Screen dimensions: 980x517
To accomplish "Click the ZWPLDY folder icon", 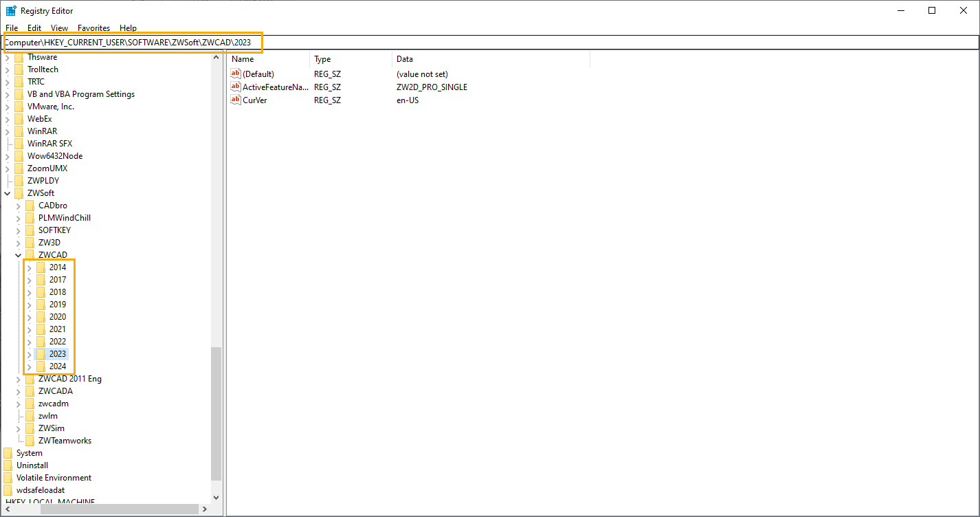I will [x=19, y=181].
